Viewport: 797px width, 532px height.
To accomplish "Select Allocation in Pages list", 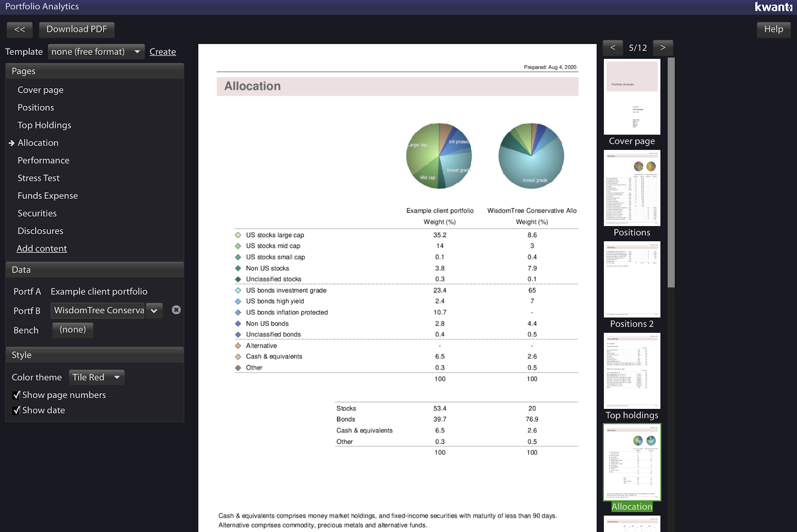I will tap(38, 143).
